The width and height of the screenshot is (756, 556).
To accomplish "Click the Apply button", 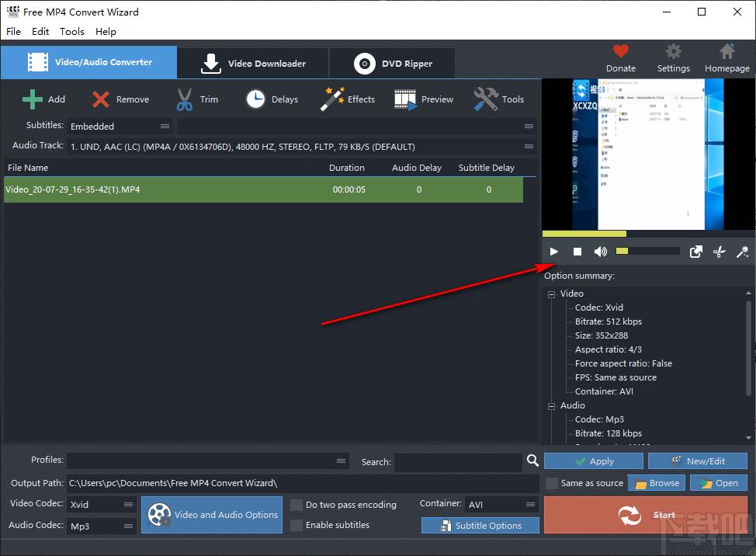I will 594,461.
